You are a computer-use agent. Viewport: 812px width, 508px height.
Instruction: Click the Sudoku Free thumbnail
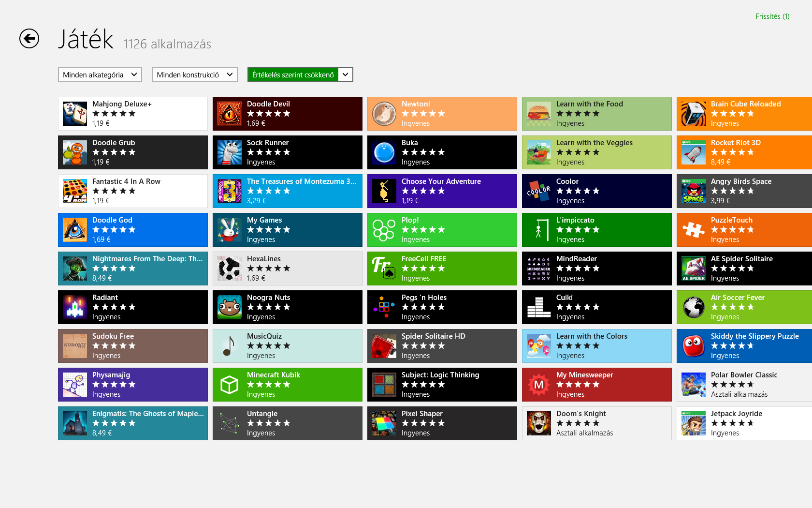coord(75,346)
